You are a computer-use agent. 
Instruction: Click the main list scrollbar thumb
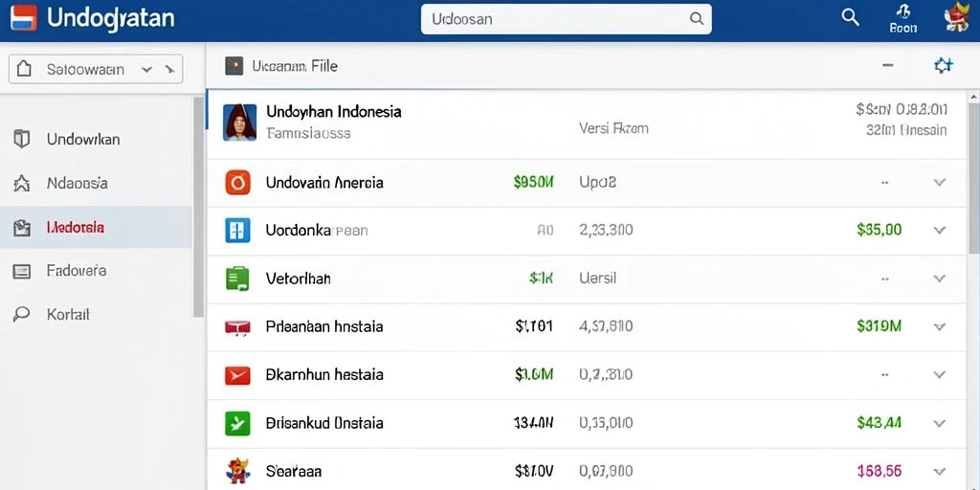pyautogui.click(x=973, y=178)
